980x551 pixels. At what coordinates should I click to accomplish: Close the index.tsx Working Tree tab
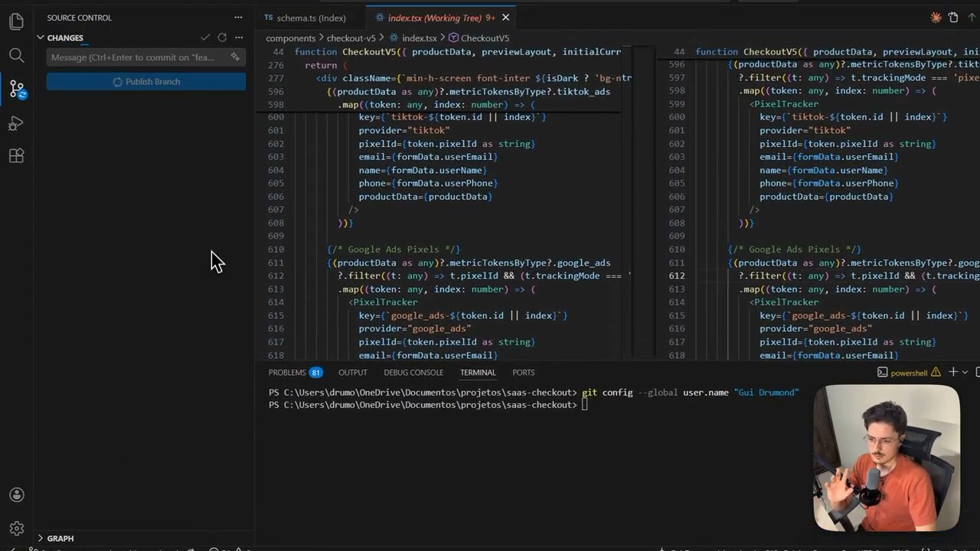pos(505,18)
